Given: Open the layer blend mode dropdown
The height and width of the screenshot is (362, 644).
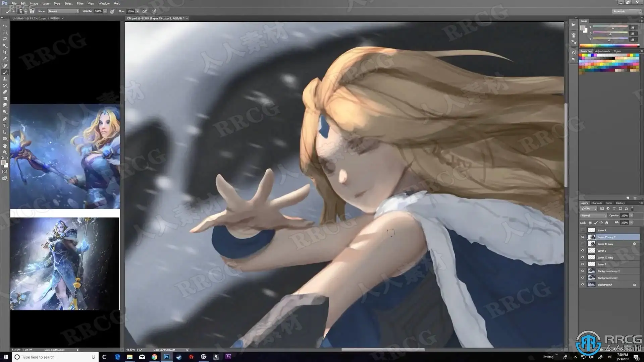Looking at the screenshot, I should tap(593, 216).
